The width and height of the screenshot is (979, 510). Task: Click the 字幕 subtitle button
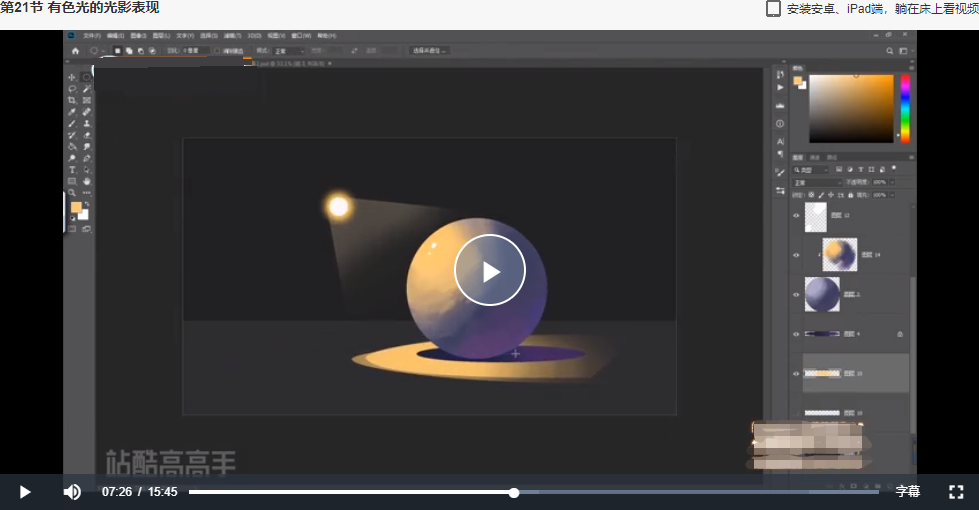(x=908, y=492)
